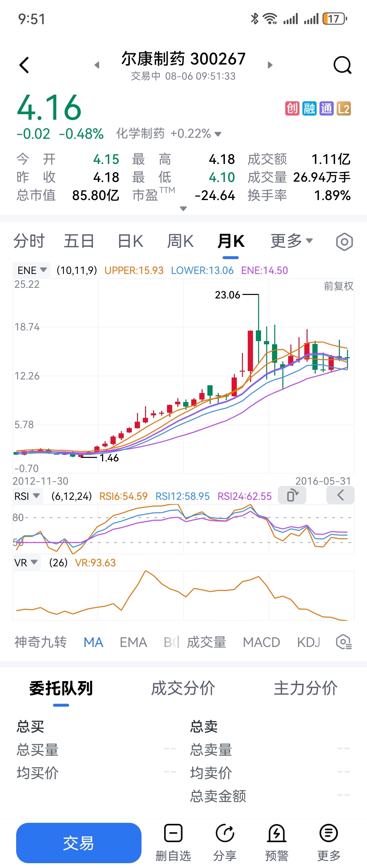Open 成交分价 tab
The image size is (367, 868).
pyautogui.click(x=183, y=688)
